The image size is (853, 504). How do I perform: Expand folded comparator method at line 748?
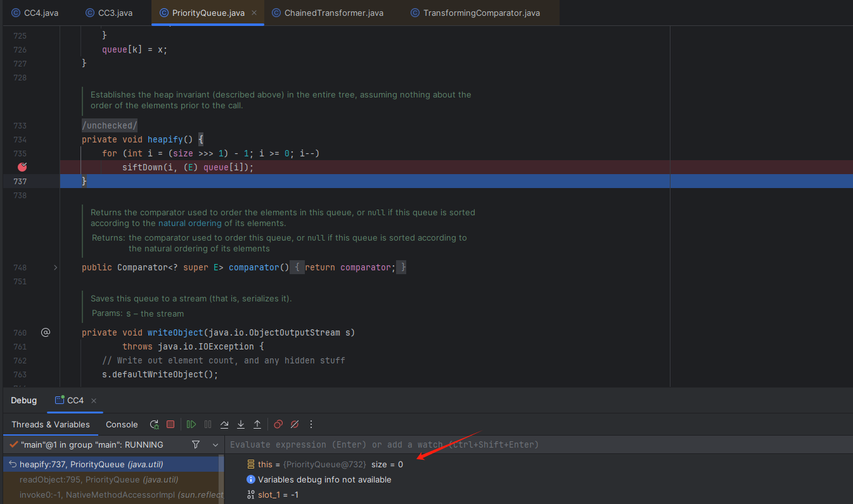pos(55,267)
